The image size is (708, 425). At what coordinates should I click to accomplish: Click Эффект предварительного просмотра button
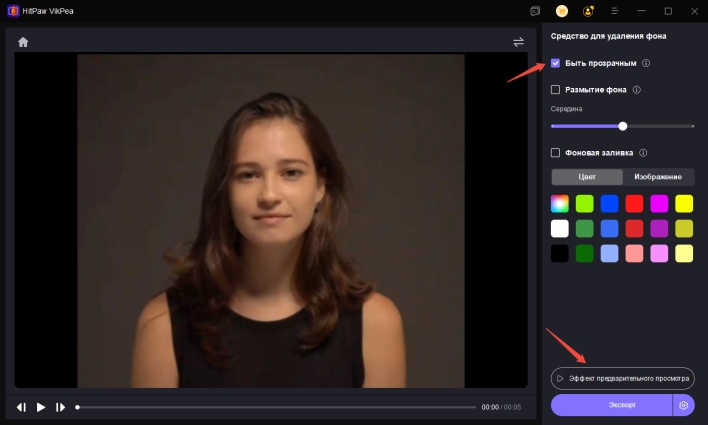click(x=622, y=379)
